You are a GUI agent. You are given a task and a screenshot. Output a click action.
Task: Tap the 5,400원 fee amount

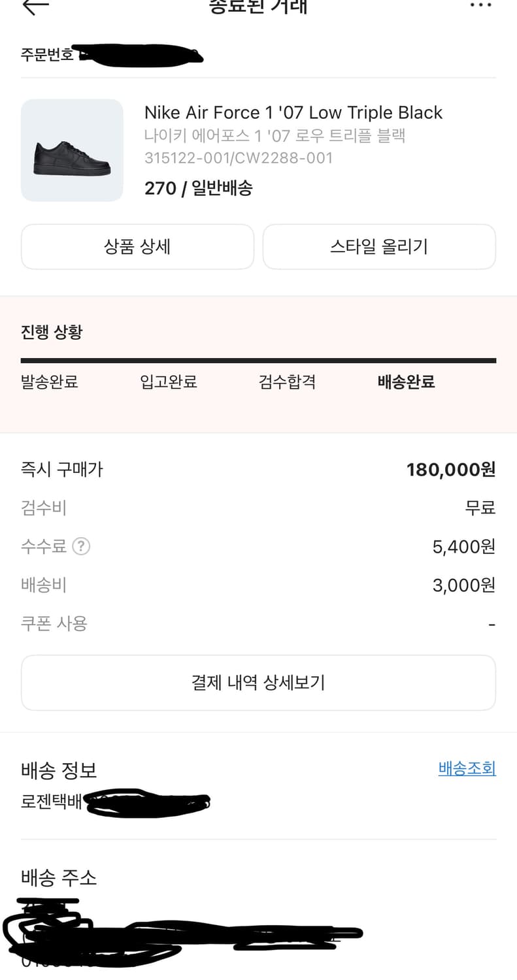click(463, 546)
